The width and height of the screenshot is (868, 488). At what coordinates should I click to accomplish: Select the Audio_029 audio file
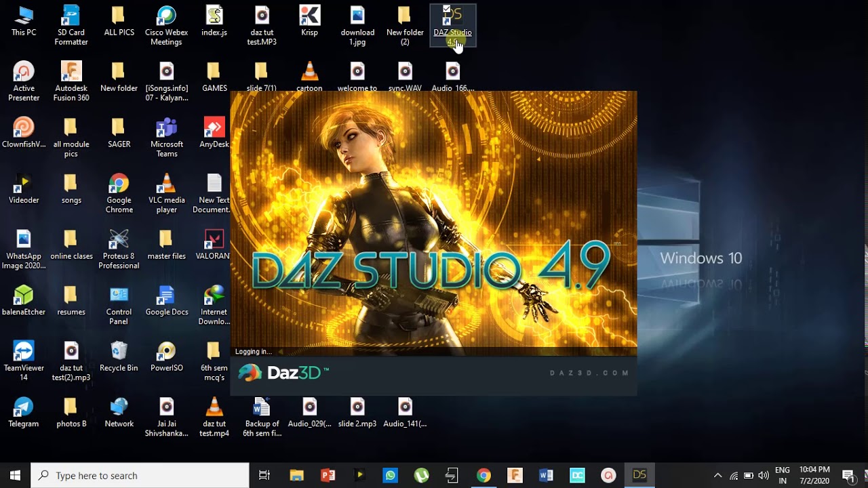310,412
